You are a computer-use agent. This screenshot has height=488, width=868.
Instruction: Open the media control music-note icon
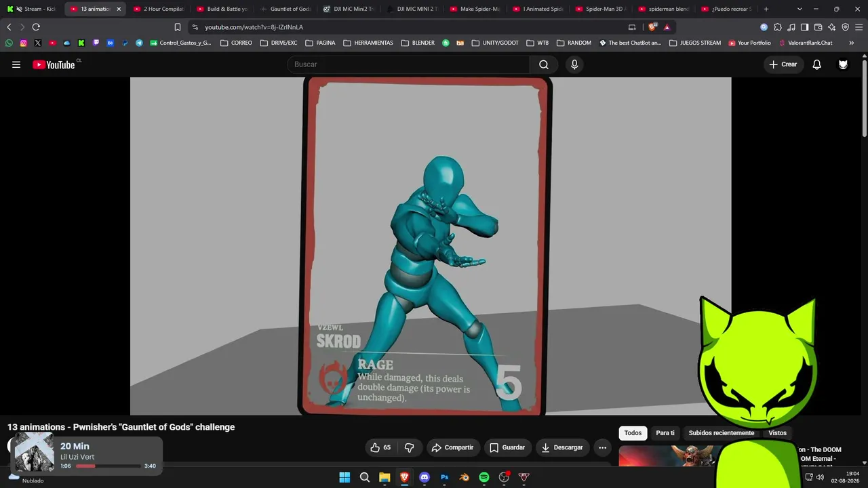click(x=791, y=27)
